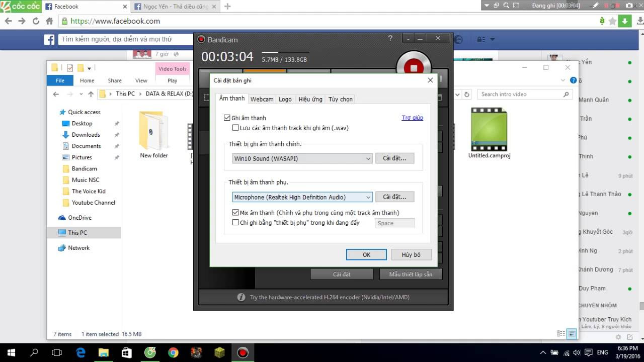The image size is (644, 362).
Task: Open Cài đặt for primary sound device
Action: [394, 158]
